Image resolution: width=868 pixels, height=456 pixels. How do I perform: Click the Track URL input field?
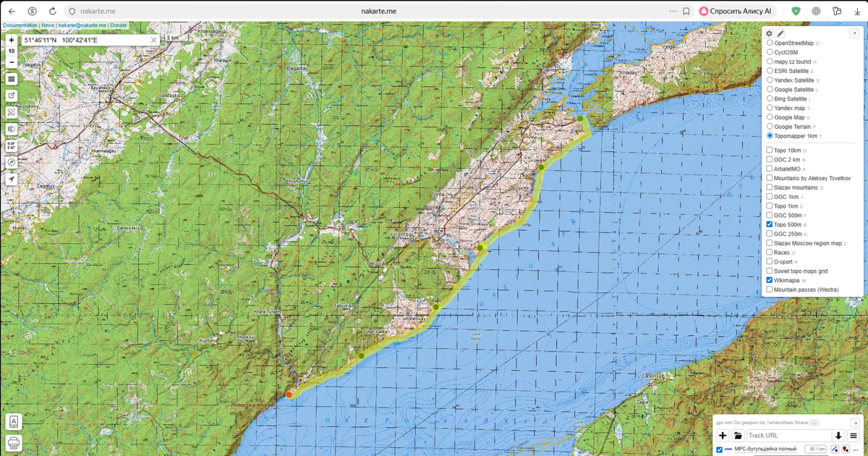click(x=789, y=436)
